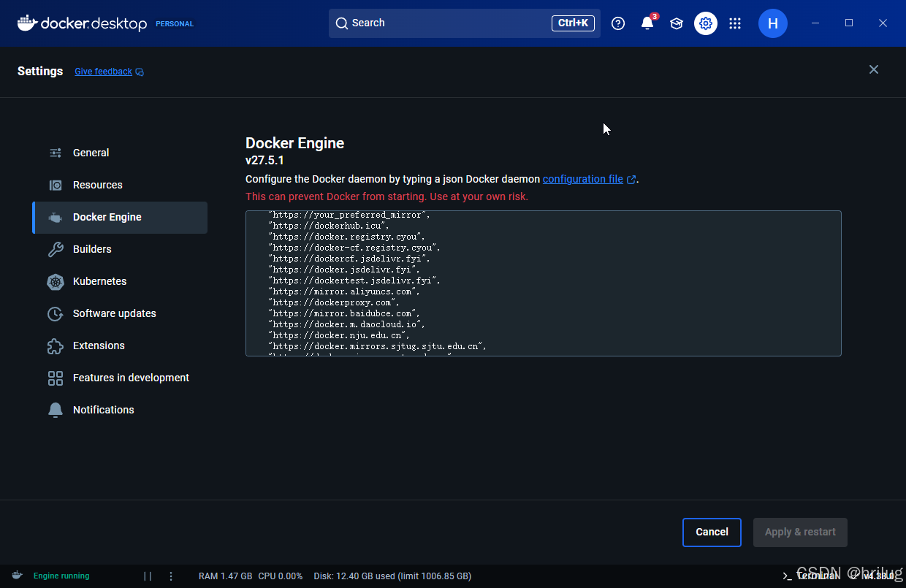
Task: Focus the Search field in header
Action: coord(465,23)
